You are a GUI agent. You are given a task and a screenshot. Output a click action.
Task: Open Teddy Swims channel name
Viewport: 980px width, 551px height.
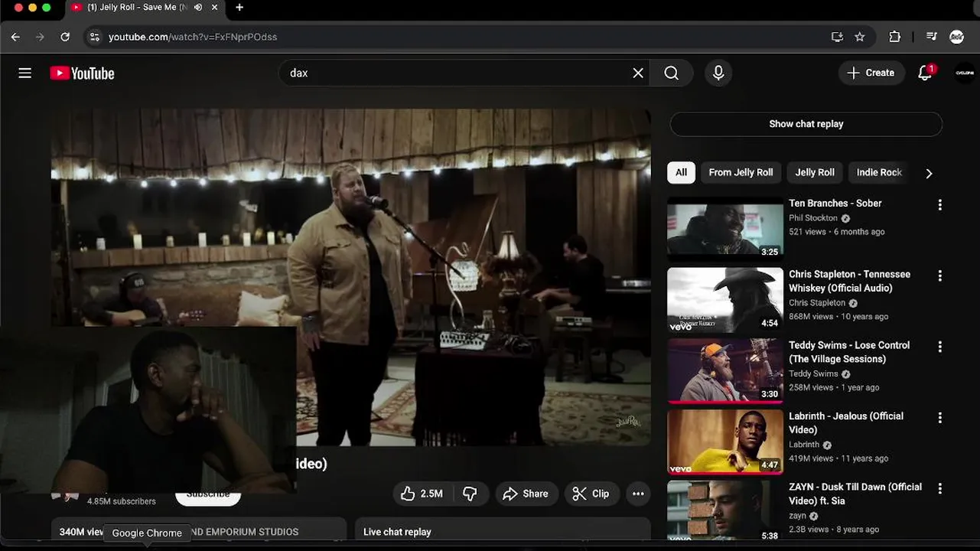point(813,374)
